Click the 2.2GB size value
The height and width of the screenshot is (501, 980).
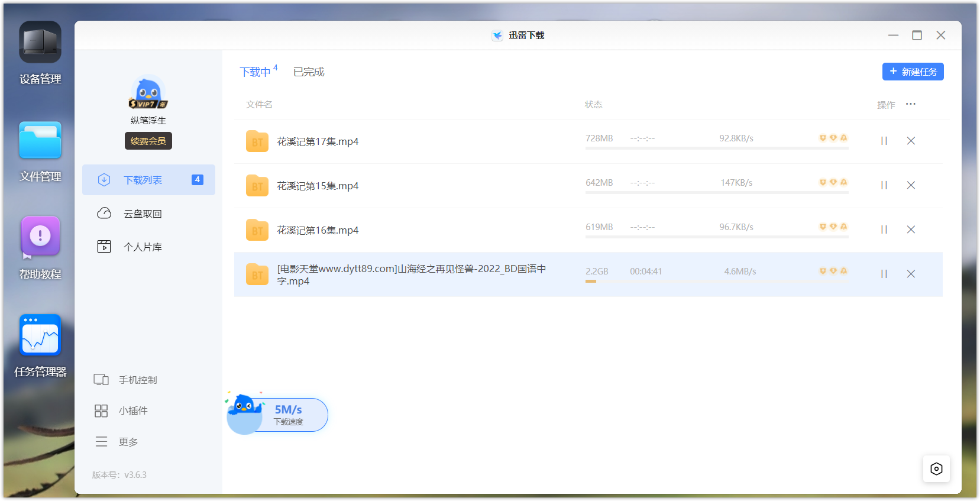click(x=597, y=271)
